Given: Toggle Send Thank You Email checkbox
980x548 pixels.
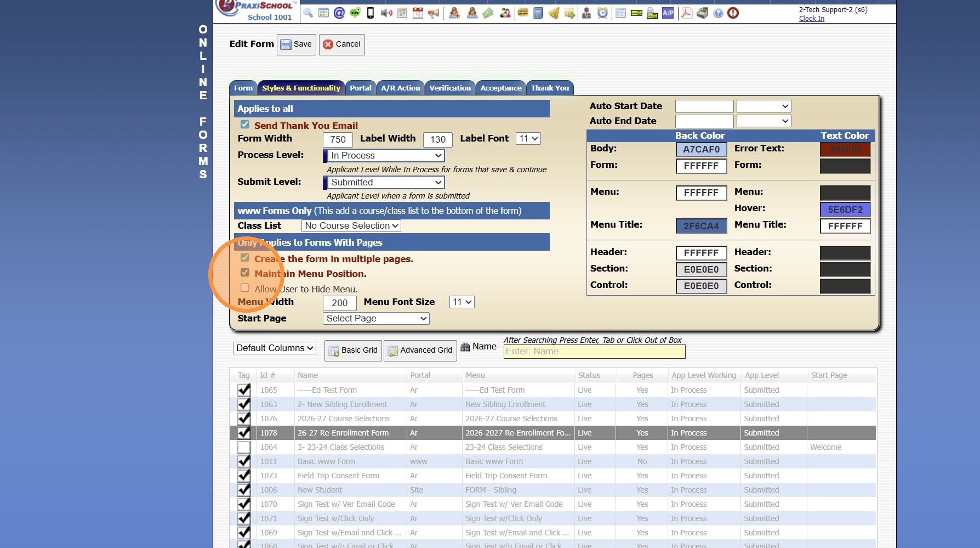Looking at the screenshot, I should pyautogui.click(x=245, y=125).
